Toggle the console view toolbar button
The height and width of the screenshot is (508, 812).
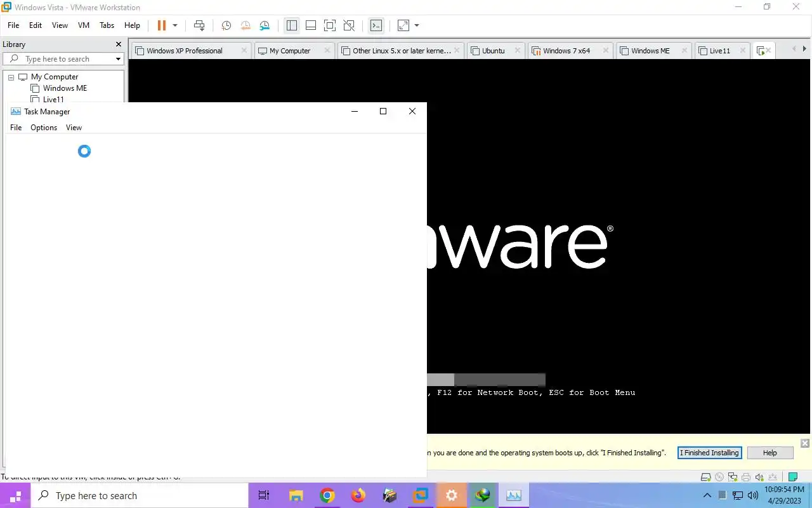click(376, 25)
